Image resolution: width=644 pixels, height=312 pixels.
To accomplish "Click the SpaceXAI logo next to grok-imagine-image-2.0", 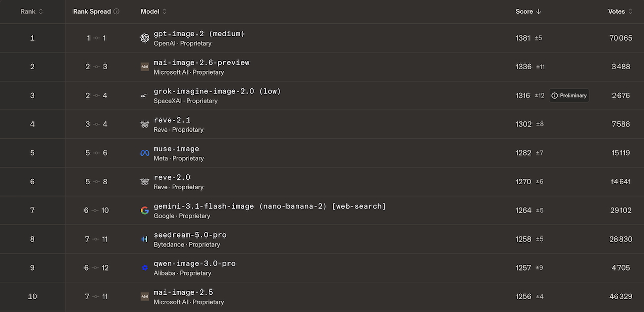I will click(x=145, y=96).
